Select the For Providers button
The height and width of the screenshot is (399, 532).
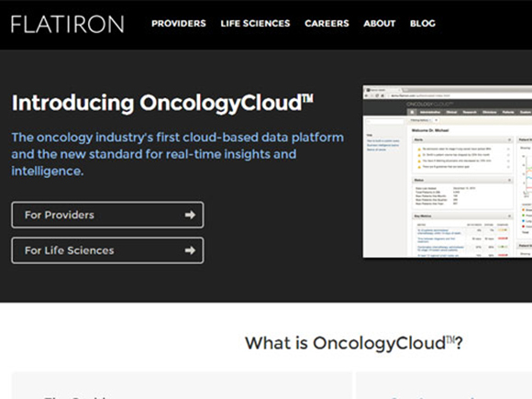107,215
